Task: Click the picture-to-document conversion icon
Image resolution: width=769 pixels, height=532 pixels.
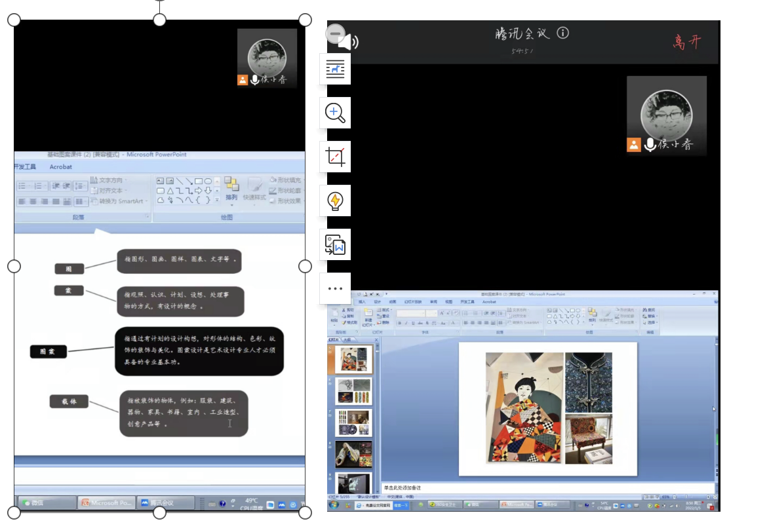Action: [x=335, y=245]
